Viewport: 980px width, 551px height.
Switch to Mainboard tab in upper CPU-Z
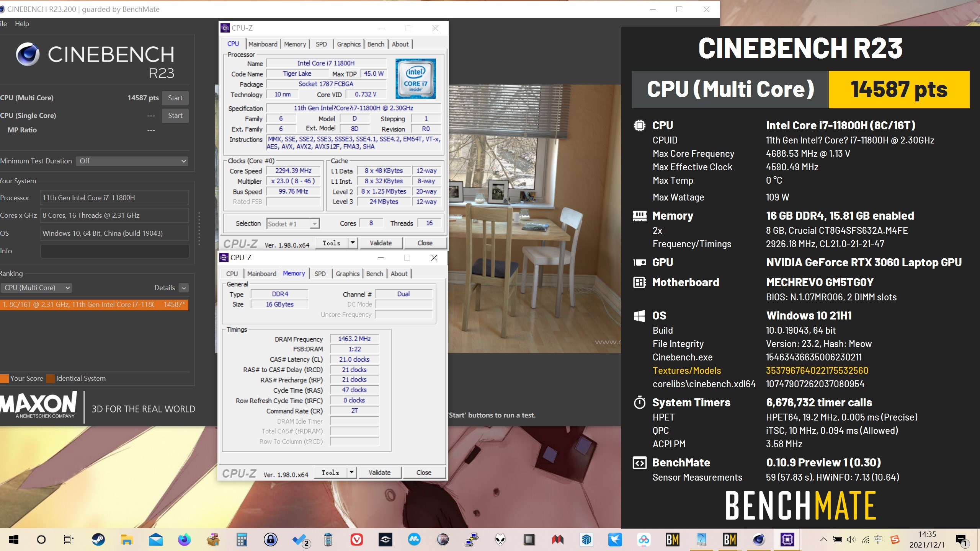tap(263, 44)
